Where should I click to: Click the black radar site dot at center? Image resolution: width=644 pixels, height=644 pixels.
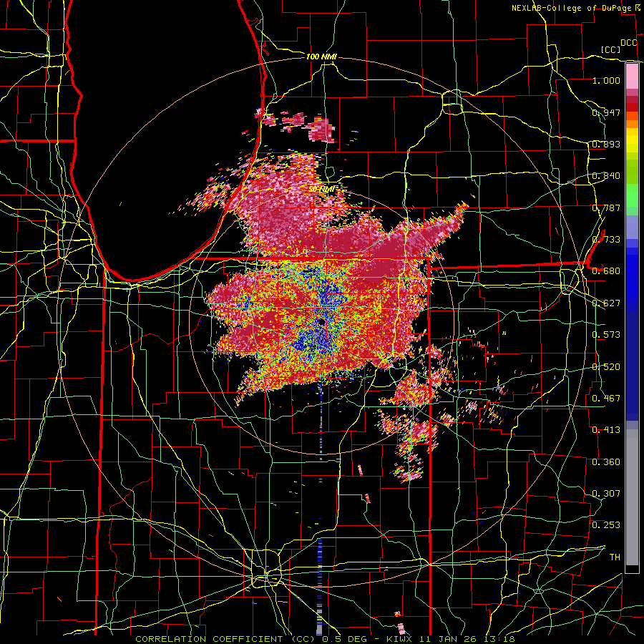[x=321, y=322]
